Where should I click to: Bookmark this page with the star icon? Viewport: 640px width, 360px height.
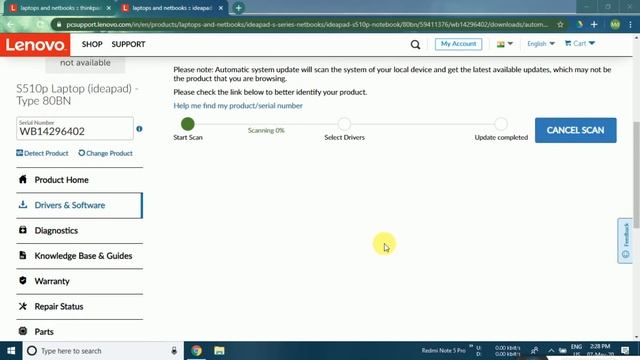point(560,24)
